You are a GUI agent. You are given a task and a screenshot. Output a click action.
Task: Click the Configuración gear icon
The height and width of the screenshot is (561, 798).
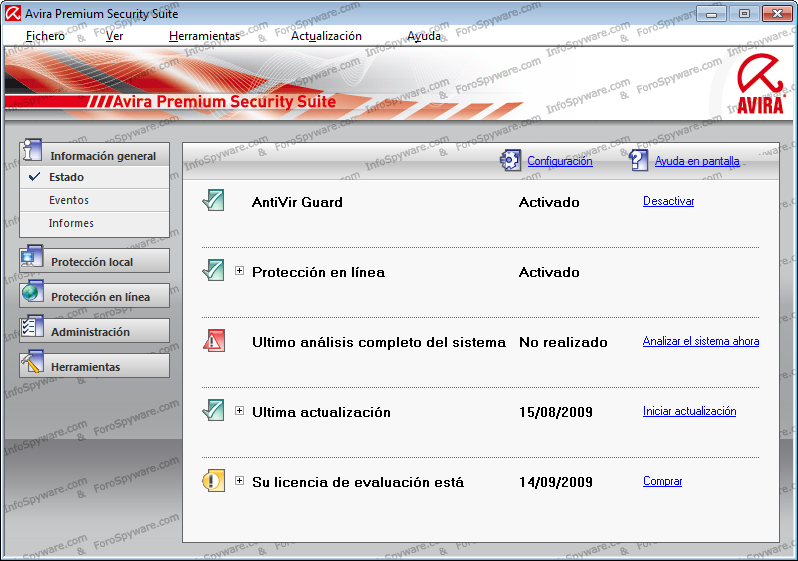(x=510, y=160)
